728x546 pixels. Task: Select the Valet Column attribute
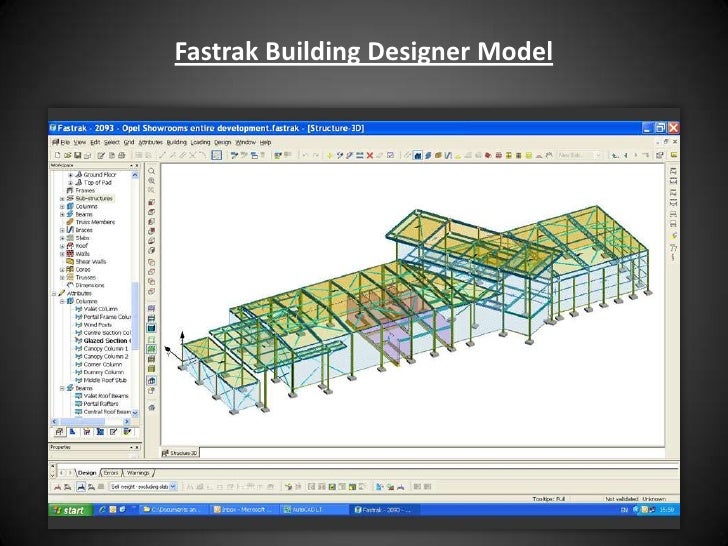[x=101, y=309]
